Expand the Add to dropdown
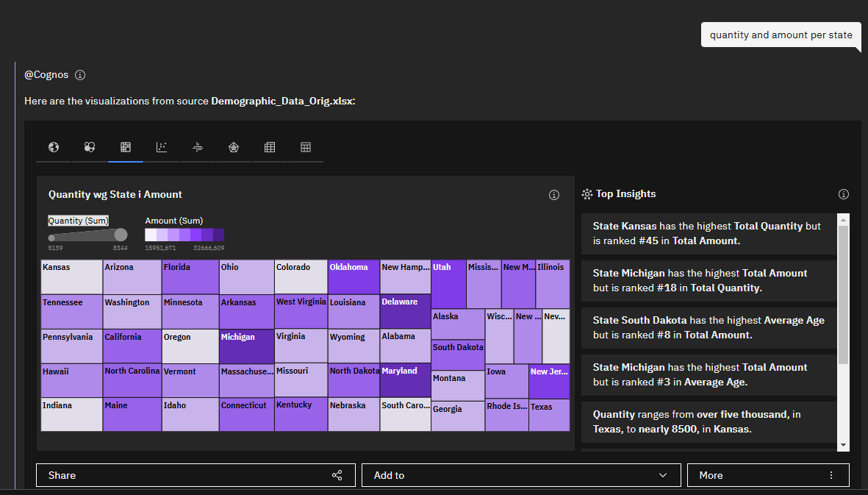 click(522, 475)
